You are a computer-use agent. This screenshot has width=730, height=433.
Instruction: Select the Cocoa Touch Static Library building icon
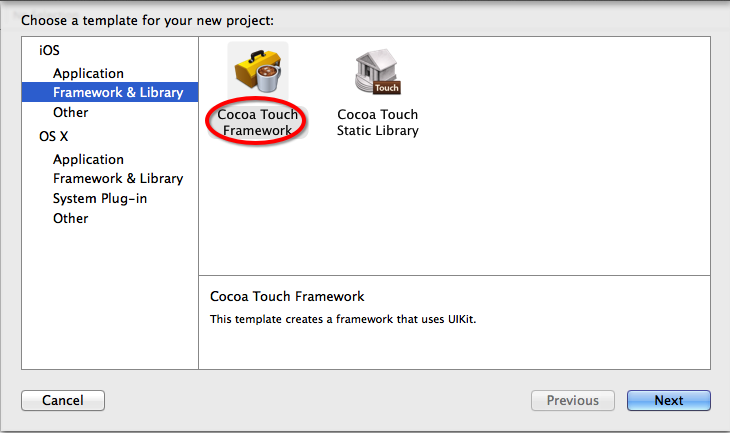pos(378,71)
